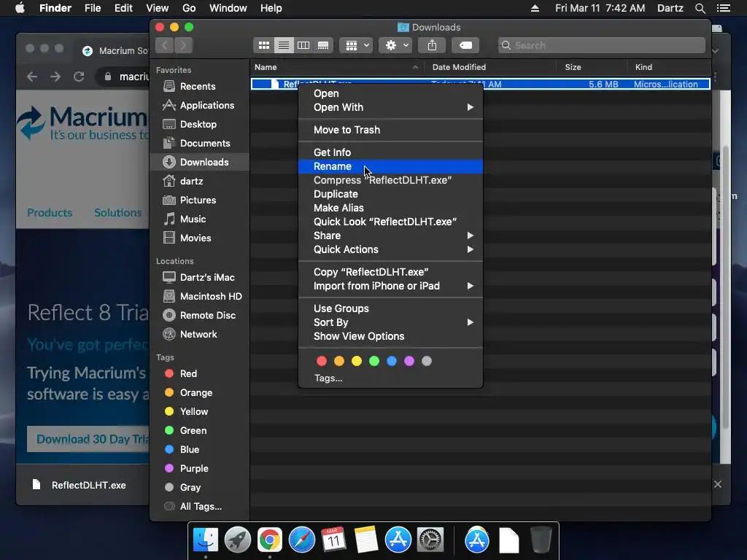Choose Duplicate in context menu
747x560 pixels.
390,194
